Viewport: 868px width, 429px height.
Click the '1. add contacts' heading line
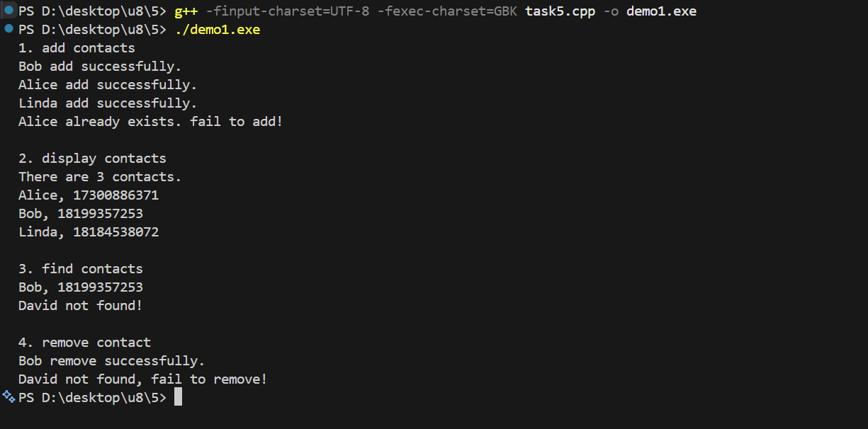pos(77,48)
